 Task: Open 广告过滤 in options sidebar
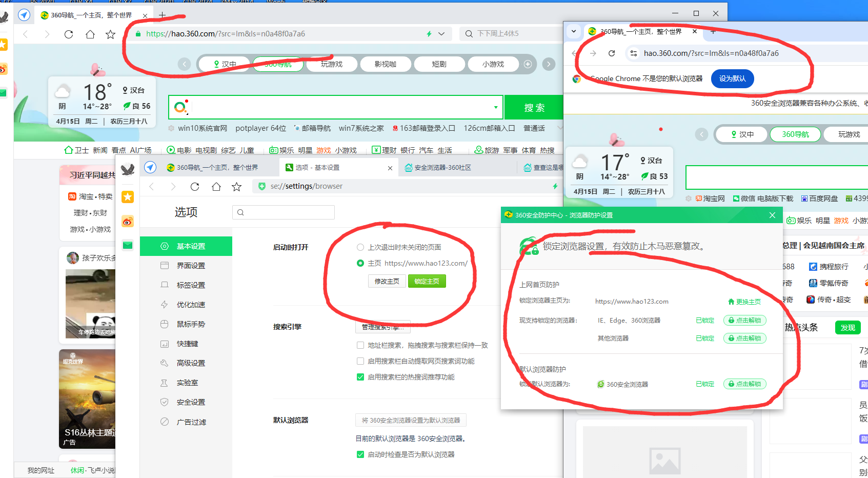pos(186,422)
